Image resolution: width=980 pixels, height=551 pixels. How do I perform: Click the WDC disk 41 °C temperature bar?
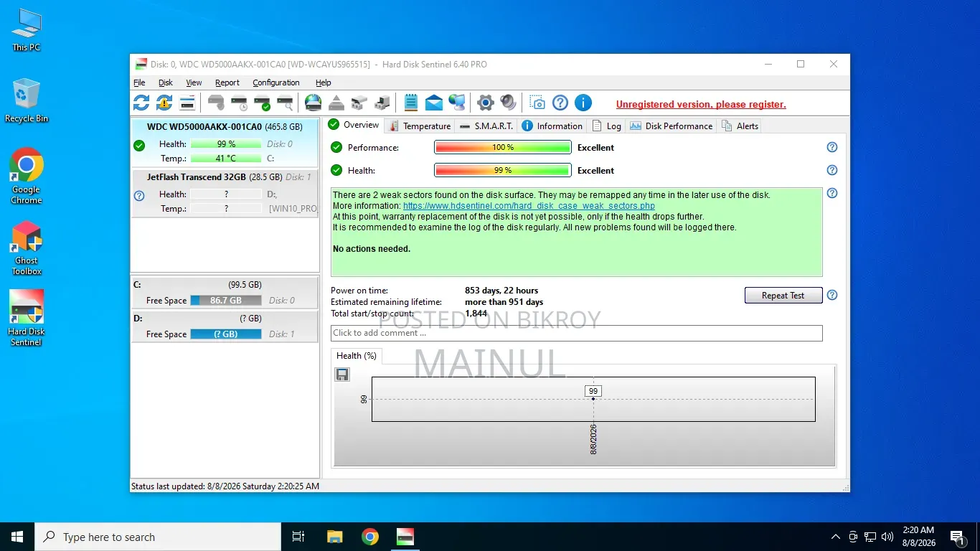[x=225, y=159]
